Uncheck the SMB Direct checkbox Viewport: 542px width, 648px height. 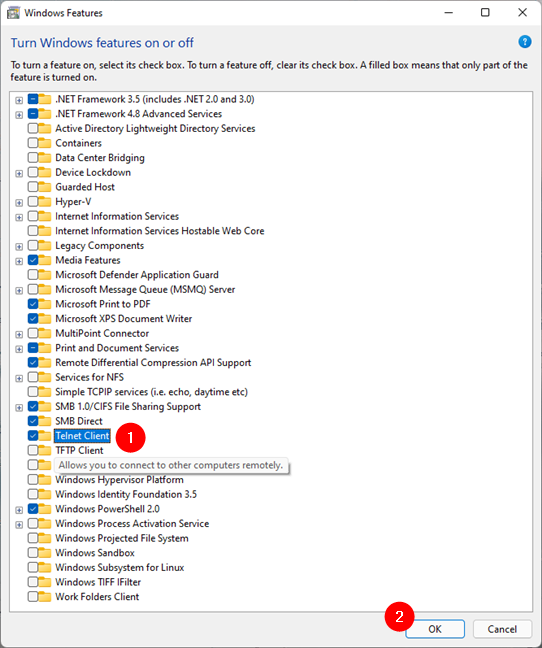tap(33, 421)
